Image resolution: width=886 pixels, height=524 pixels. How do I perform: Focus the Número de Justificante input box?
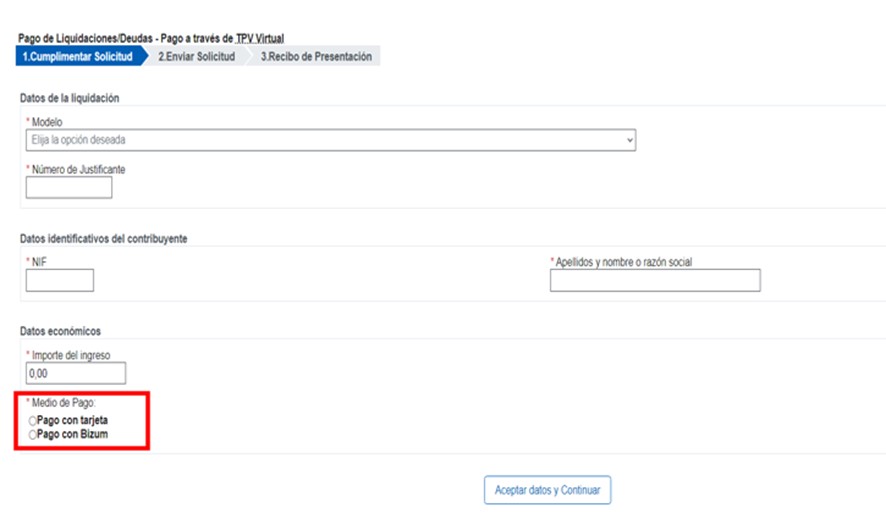pyautogui.click(x=69, y=188)
